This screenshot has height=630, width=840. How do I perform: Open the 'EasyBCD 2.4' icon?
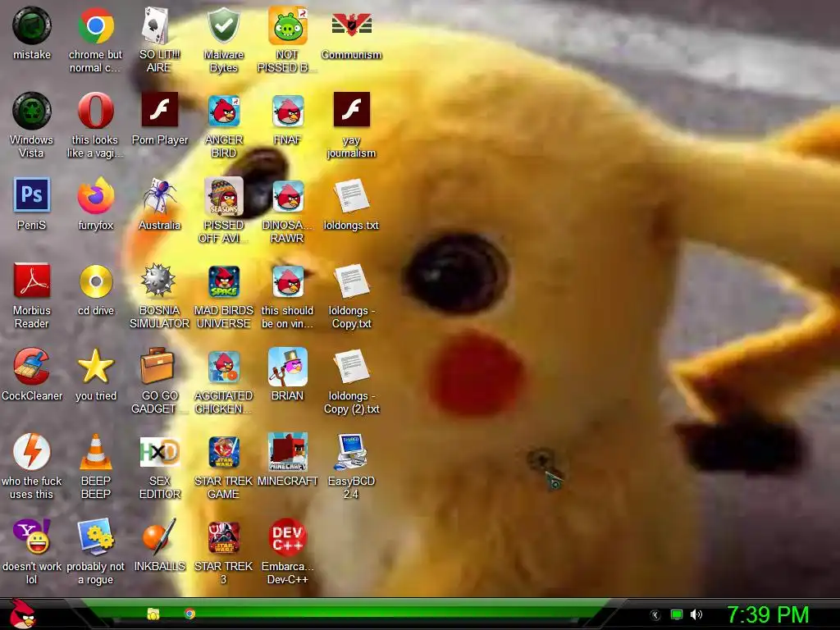click(x=351, y=452)
